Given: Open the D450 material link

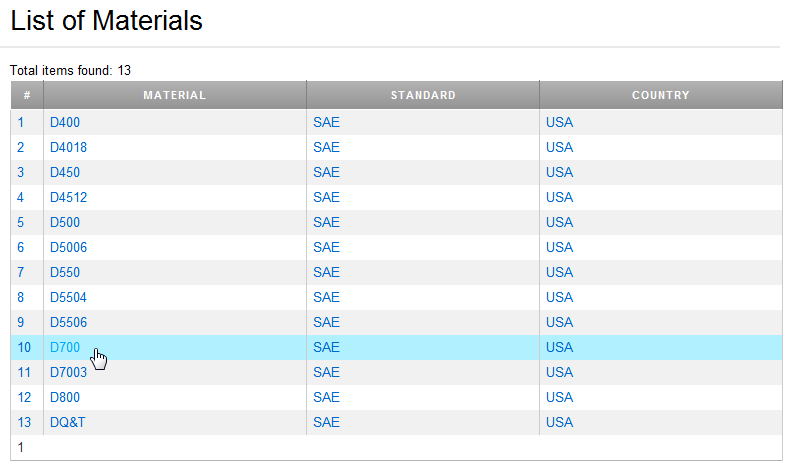Looking at the screenshot, I should 65,172.
